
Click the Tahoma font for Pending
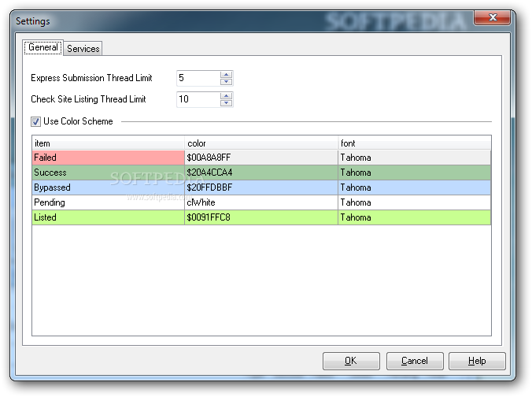pos(414,202)
